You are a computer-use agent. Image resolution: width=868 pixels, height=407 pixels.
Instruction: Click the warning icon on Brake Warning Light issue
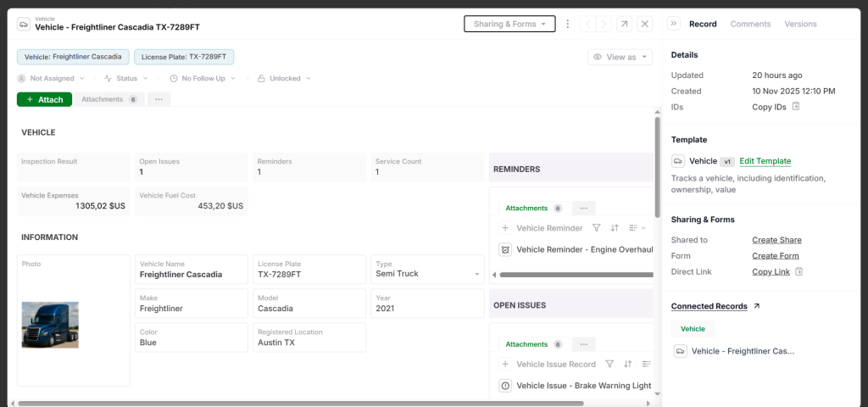pos(505,386)
